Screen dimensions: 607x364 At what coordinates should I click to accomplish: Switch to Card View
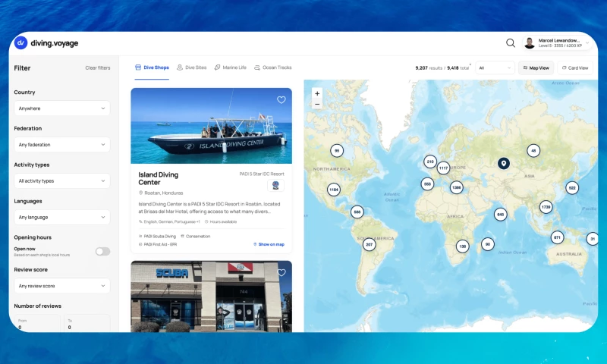[575, 67]
